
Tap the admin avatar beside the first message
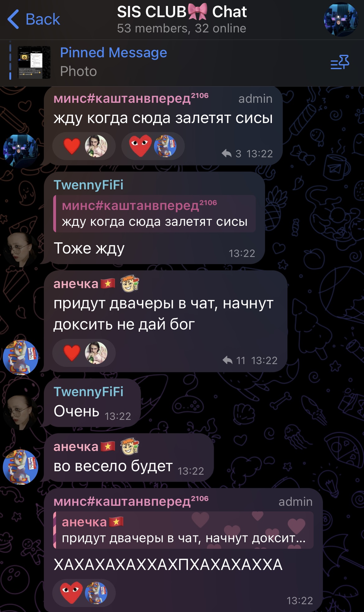pos(21,151)
